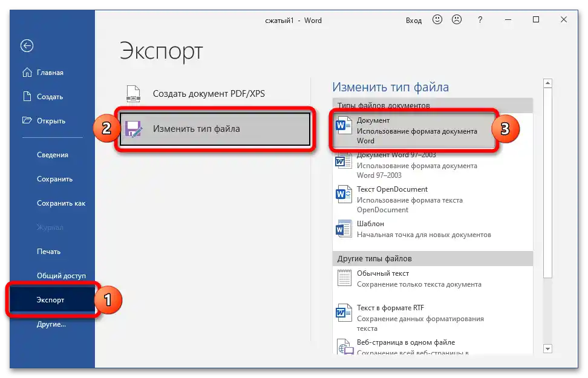Screen dimensions: 588x378
Task: Open the Печать section
Action: (x=52, y=251)
